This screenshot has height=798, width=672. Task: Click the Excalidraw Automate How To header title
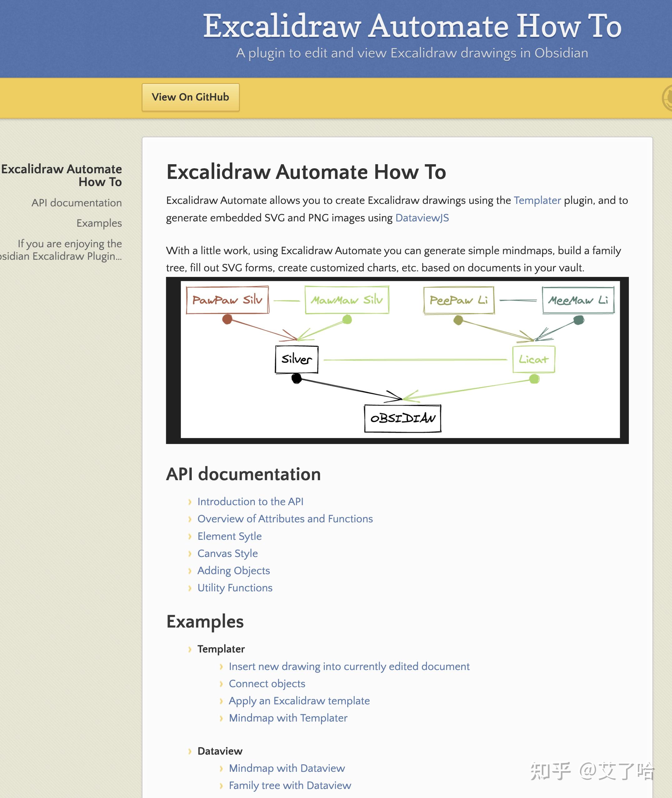tap(412, 26)
